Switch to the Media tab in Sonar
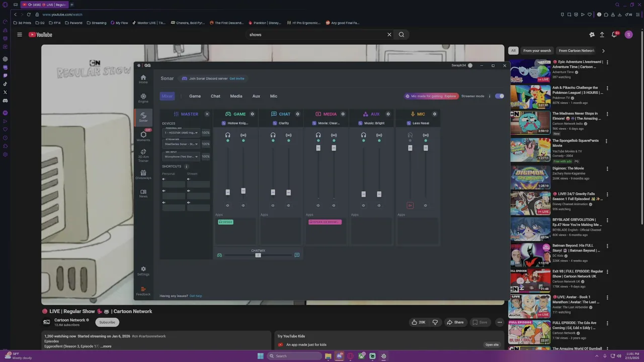The width and height of the screenshot is (644, 362). [236, 96]
